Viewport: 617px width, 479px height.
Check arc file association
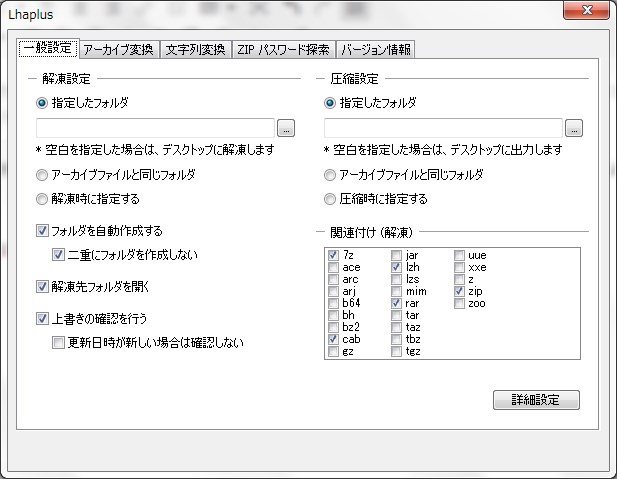333,279
